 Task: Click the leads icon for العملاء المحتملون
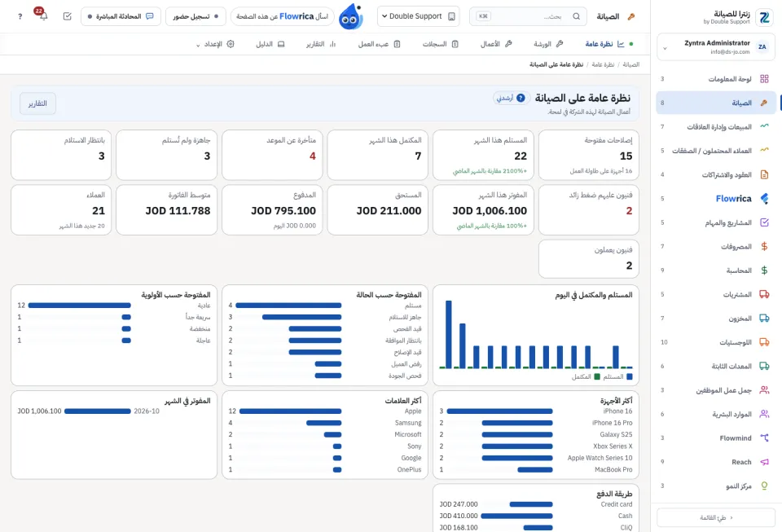[x=764, y=151]
